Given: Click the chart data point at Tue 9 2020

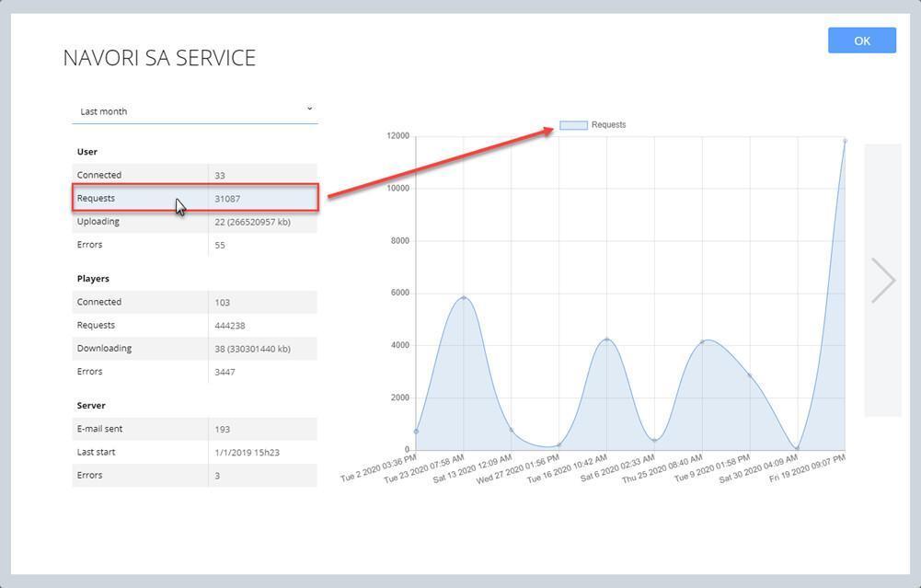Looking at the screenshot, I should pyautogui.click(x=750, y=375).
